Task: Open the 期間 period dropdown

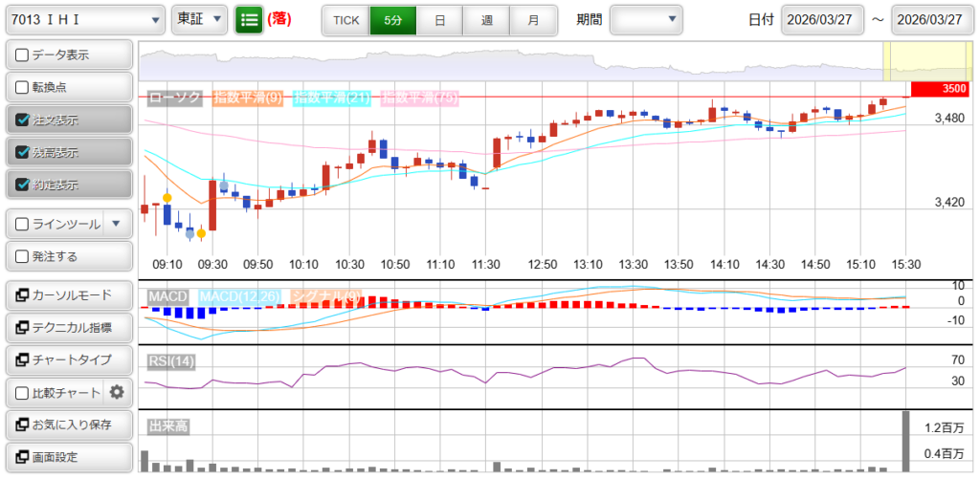Action: coord(646,19)
